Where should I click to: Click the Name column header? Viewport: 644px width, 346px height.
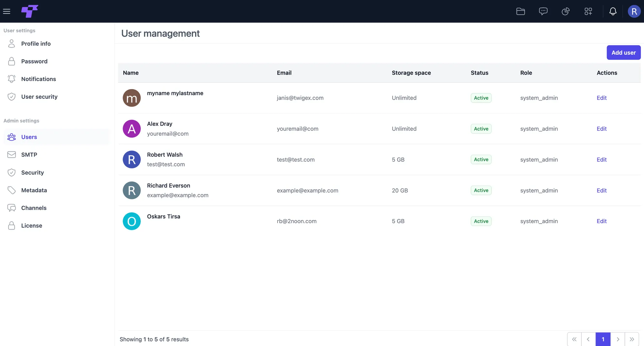click(x=131, y=73)
